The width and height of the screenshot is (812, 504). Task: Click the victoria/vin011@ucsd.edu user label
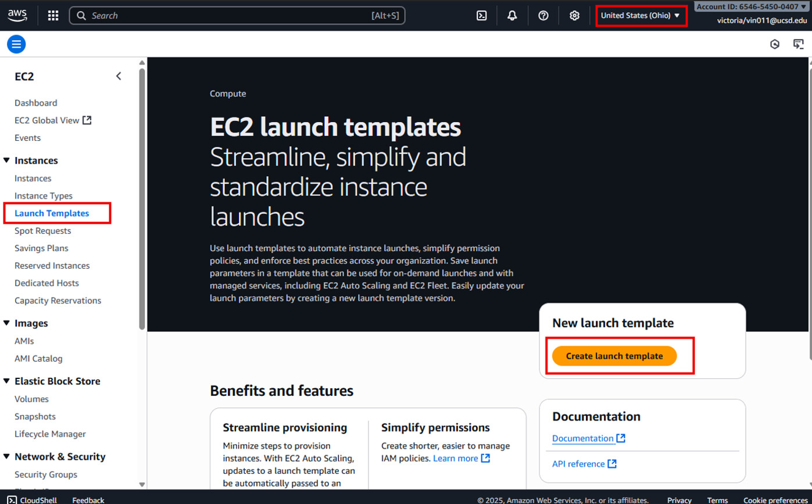(762, 20)
